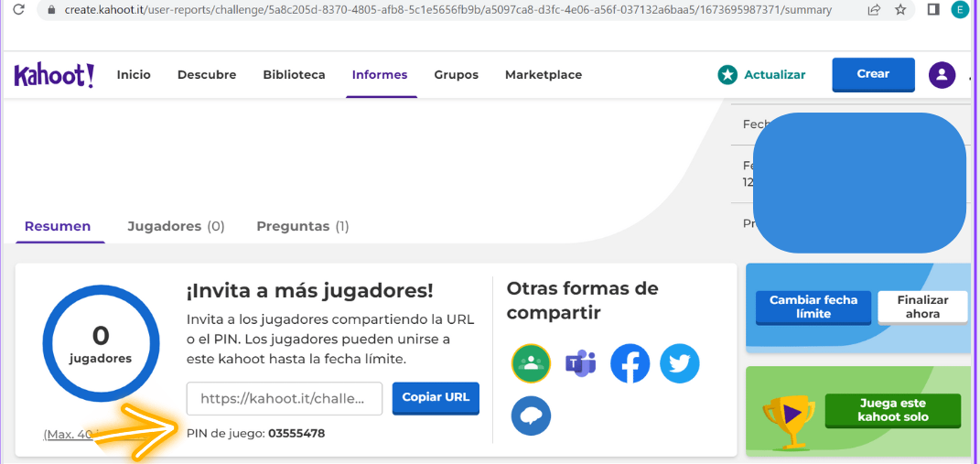The image size is (980, 464).
Task: Click the padlock icon in the address bar
Action: click(52, 10)
